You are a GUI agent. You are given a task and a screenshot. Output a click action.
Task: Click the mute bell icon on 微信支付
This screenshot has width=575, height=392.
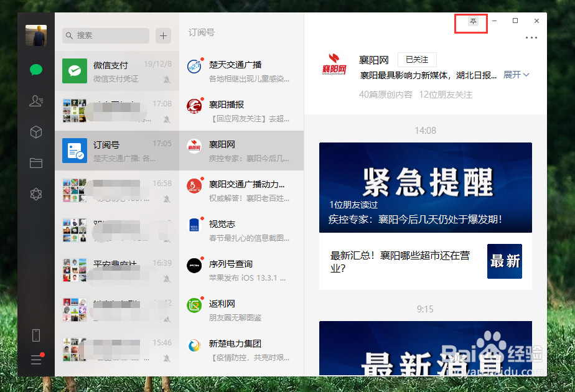coord(167,80)
